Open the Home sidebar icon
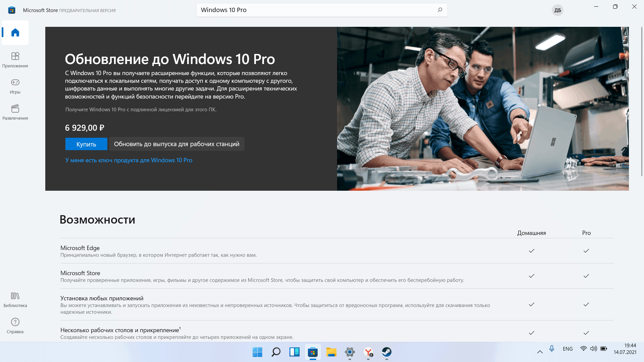 pyautogui.click(x=15, y=33)
